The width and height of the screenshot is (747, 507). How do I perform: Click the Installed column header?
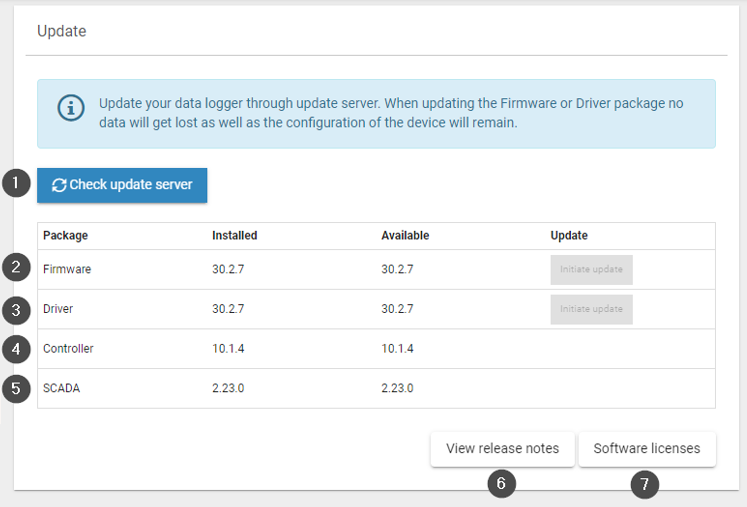tap(234, 236)
